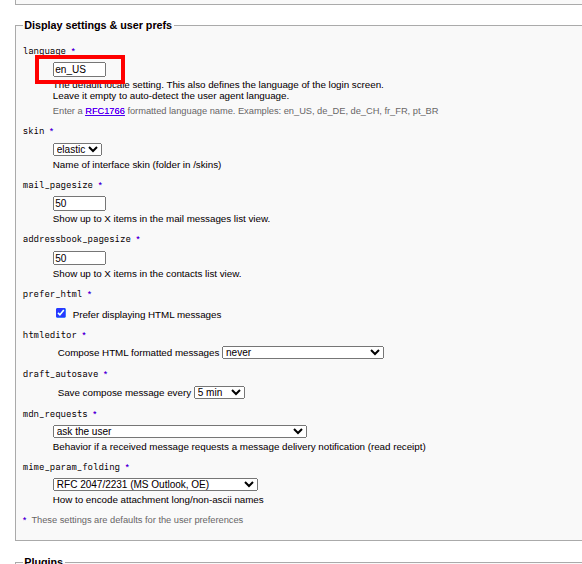This screenshot has width=582, height=564.
Task: Open the skin dropdown showing elastic
Action: [77, 150]
